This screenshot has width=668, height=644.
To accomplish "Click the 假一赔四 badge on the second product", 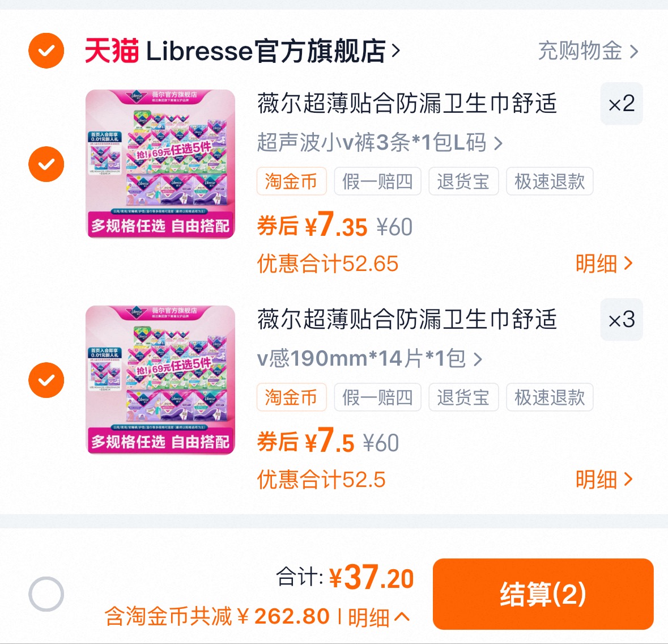I will coord(377,397).
